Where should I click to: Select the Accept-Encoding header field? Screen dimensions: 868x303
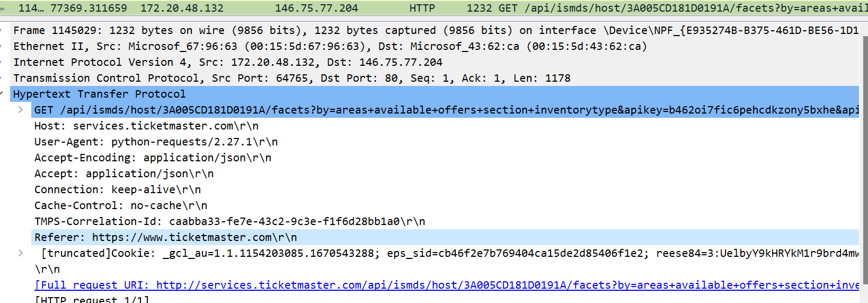153,158
